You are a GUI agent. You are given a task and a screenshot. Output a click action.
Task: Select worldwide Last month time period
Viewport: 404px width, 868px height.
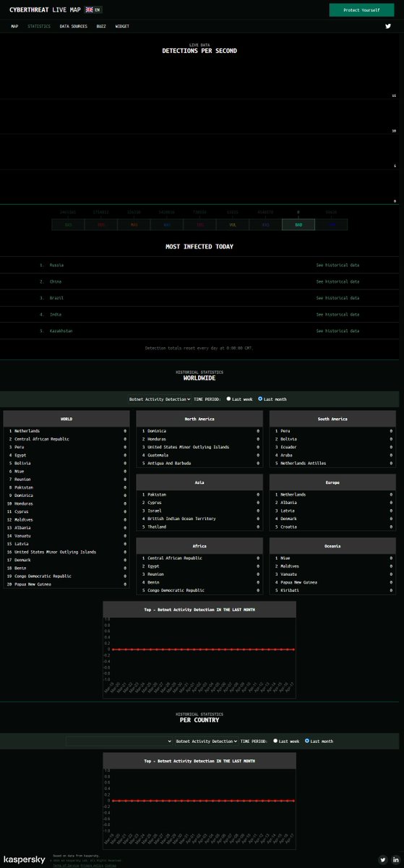260,399
